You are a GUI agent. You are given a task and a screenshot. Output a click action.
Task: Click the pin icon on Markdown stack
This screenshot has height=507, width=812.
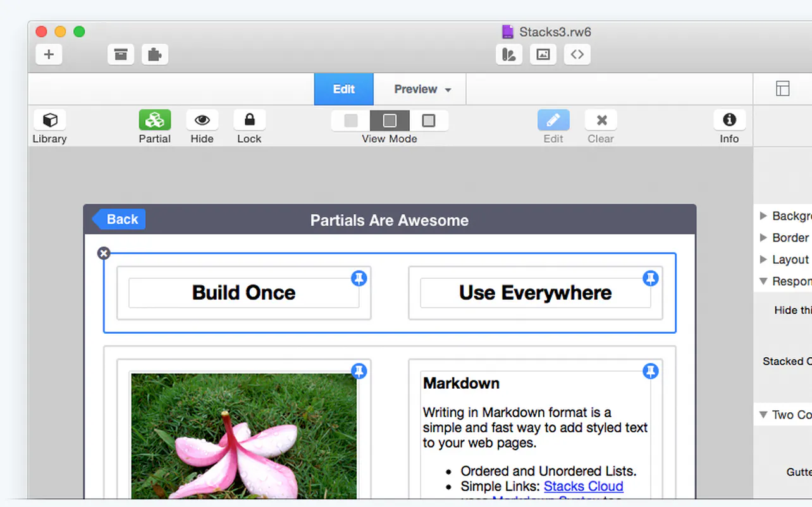pyautogui.click(x=651, y=371)
